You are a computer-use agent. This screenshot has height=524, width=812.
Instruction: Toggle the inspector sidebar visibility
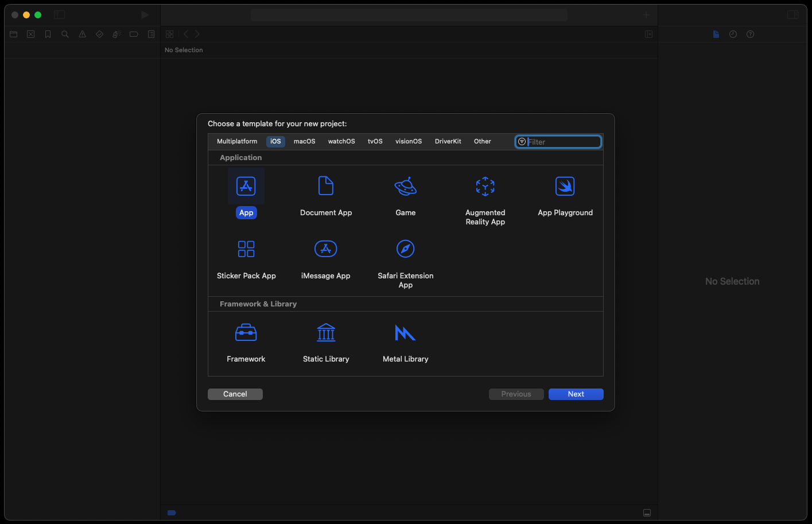click(793, 15)
